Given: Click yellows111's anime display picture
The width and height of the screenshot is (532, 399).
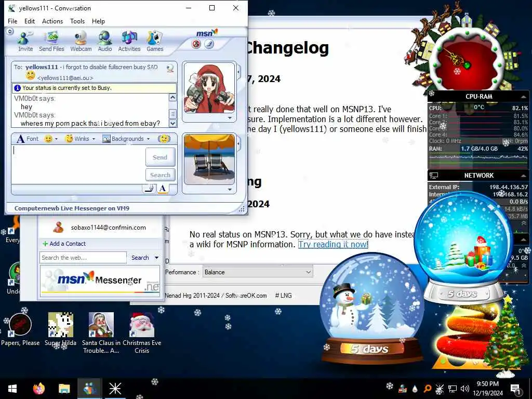Looking at the screenshot, I should point(209,88).
